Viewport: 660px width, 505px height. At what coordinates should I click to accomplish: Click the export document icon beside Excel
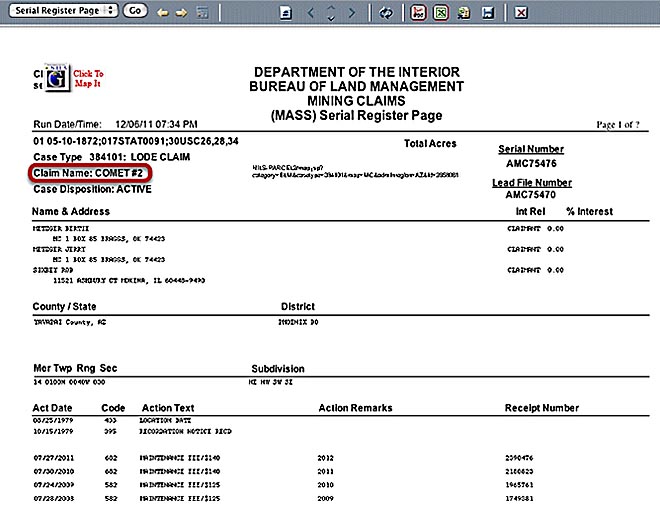click(464, 13)
